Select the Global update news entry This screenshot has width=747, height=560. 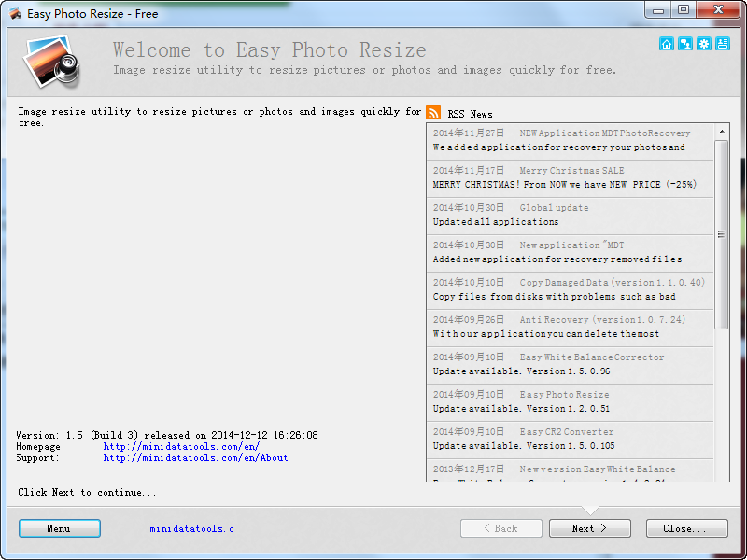tap(570, 216)
